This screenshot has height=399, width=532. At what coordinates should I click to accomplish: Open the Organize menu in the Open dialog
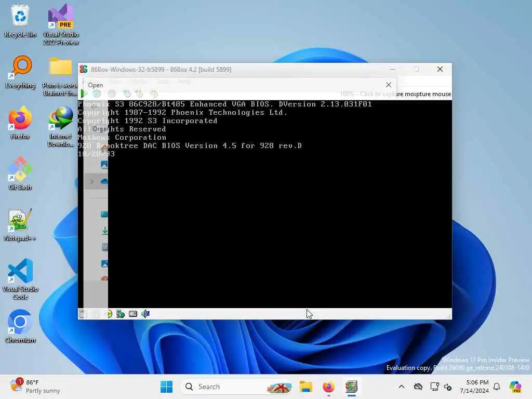99,129
